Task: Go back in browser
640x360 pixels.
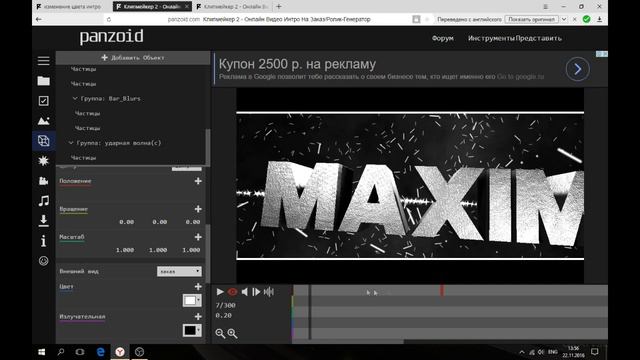Action: [38, 19]
